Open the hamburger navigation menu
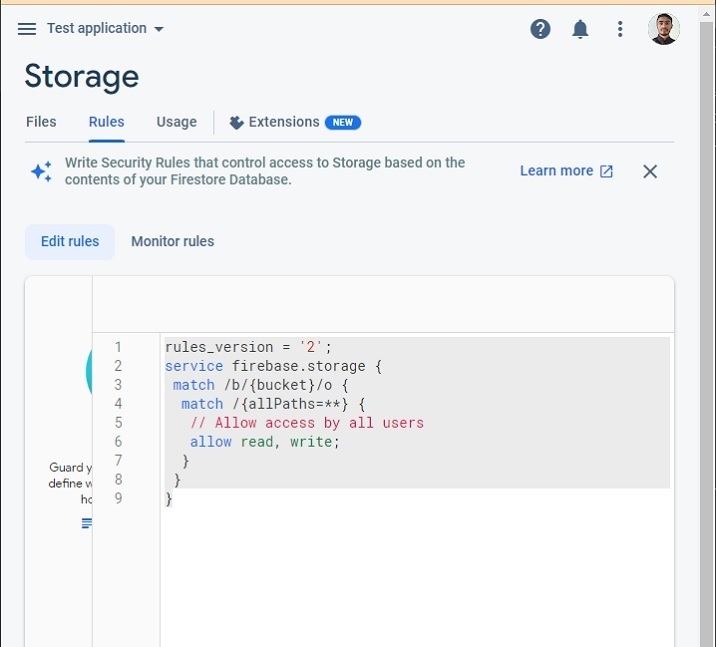This screenshot has height=647, width=716. pyautogui.click(x=27, y=29)
